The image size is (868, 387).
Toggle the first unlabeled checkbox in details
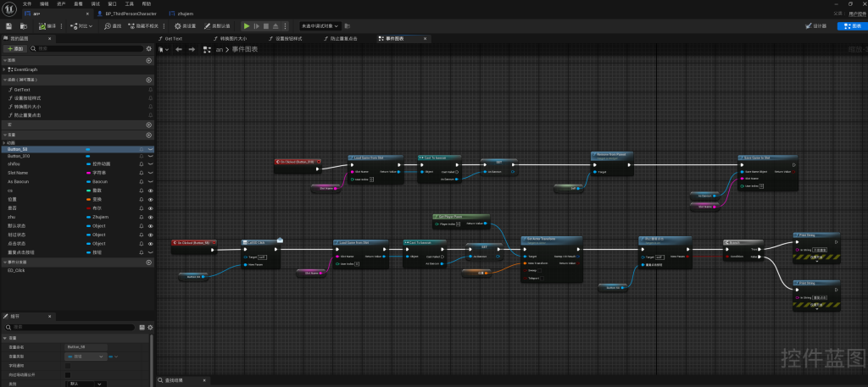click(68, 367)
